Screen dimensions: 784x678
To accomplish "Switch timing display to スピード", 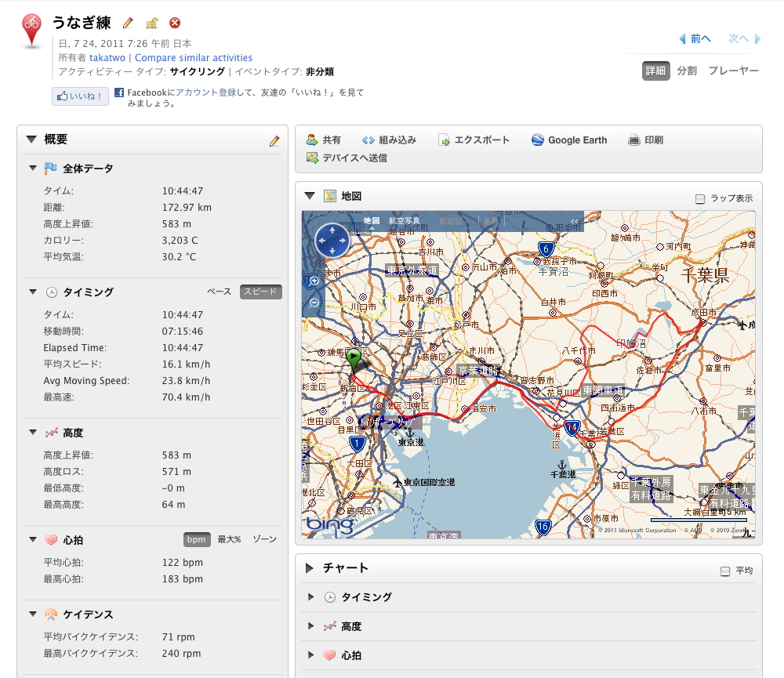I will pos(260,292).
